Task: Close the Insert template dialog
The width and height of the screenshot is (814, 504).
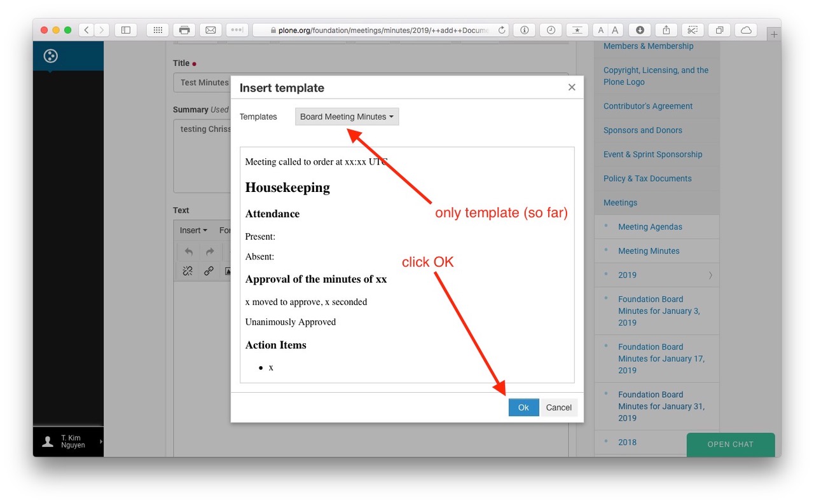Action: pyautogui.click(x=572, y=88)
